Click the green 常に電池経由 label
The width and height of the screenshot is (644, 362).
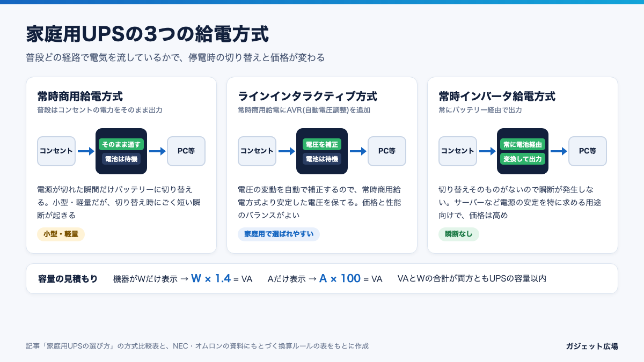coord(523,144)
